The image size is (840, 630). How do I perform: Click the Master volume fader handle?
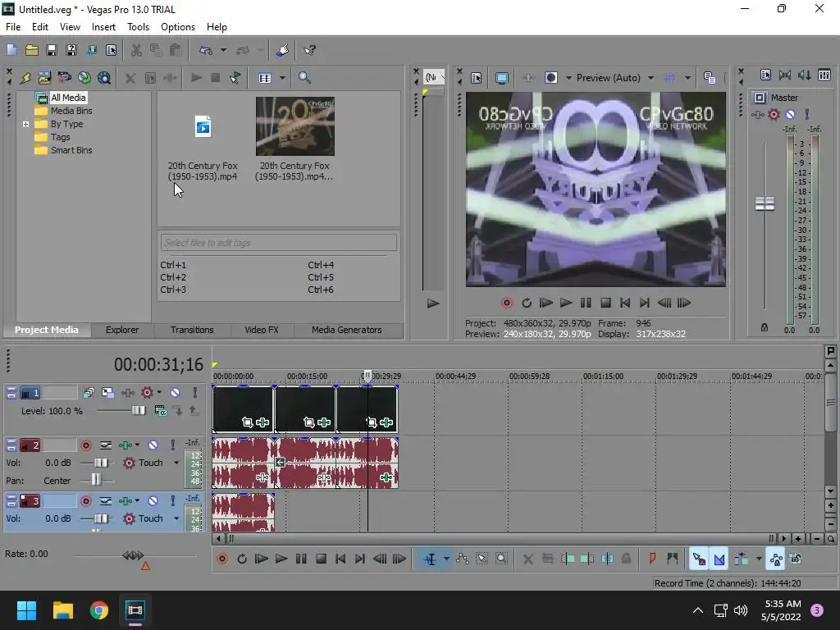(765, 203)
